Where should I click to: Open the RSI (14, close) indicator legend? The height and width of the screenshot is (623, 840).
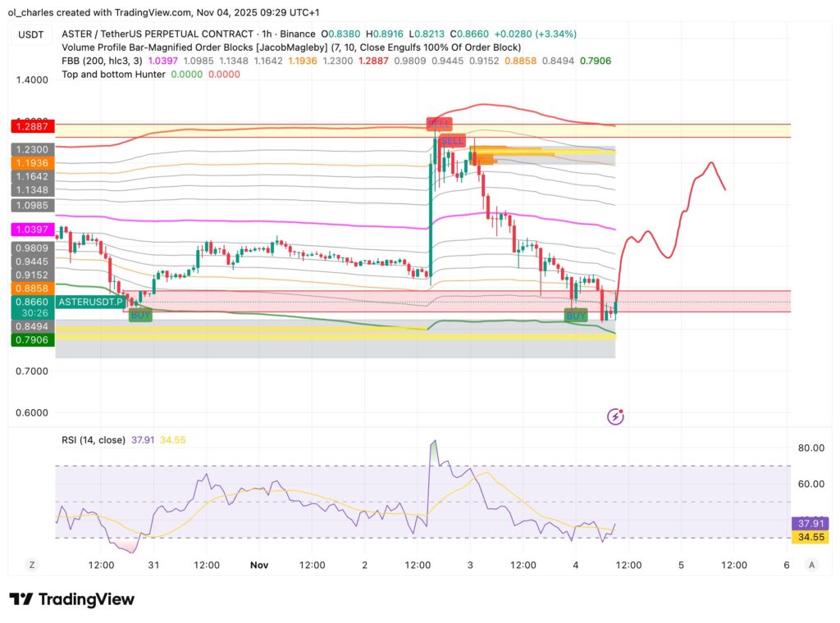point(94,440)
